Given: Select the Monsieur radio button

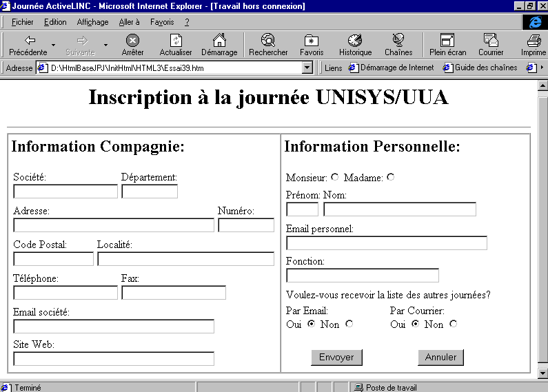Looking at the screenshot, I should click(x=335, y=177).
